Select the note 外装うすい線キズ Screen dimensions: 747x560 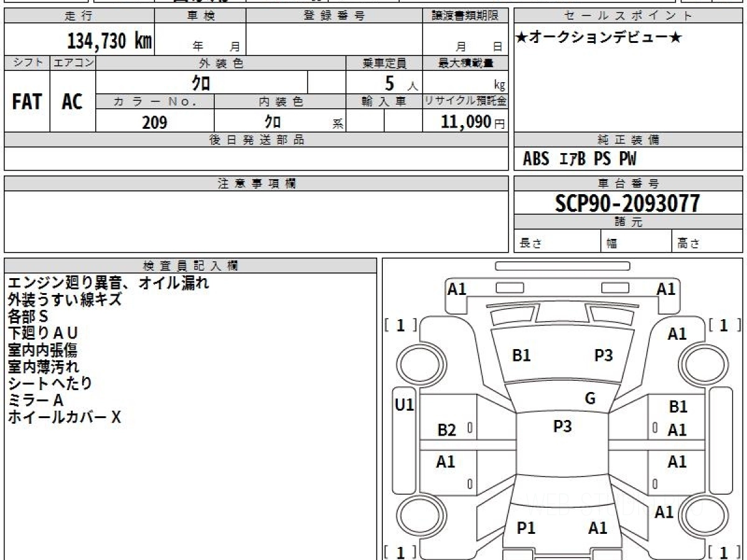click(65, 300)
